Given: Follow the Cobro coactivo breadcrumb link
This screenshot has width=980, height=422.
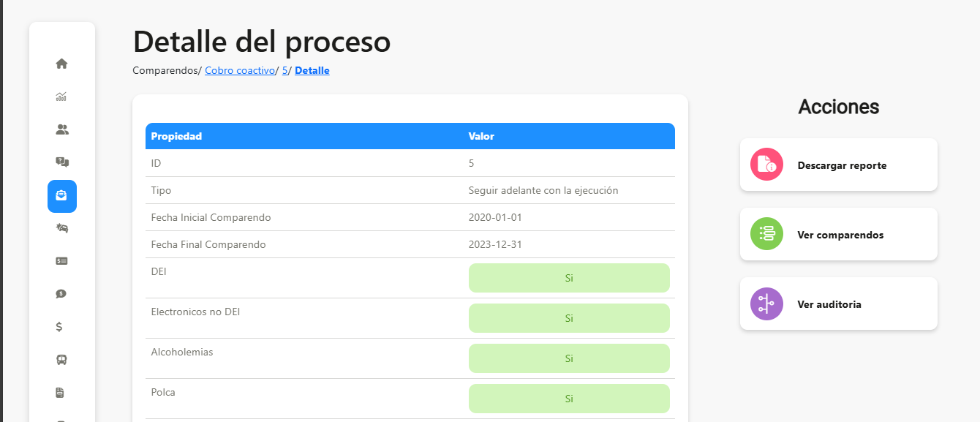Looking at the screenshot, I should [240, 71].
